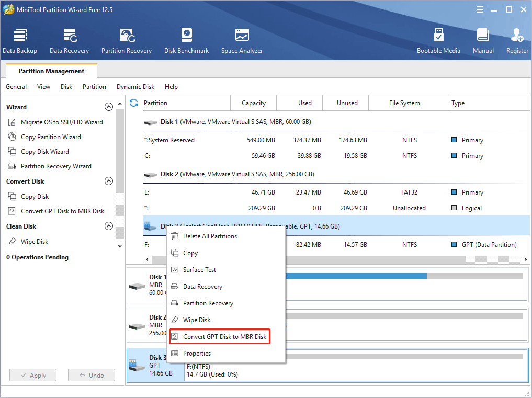Sort by the Used column header

[x=299, y=103]
